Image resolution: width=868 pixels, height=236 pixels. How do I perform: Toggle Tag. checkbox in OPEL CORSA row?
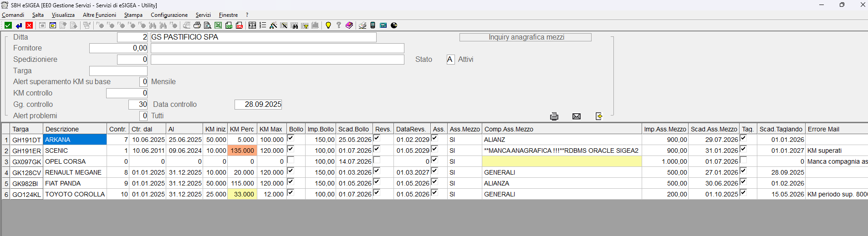tap(743, 160)
